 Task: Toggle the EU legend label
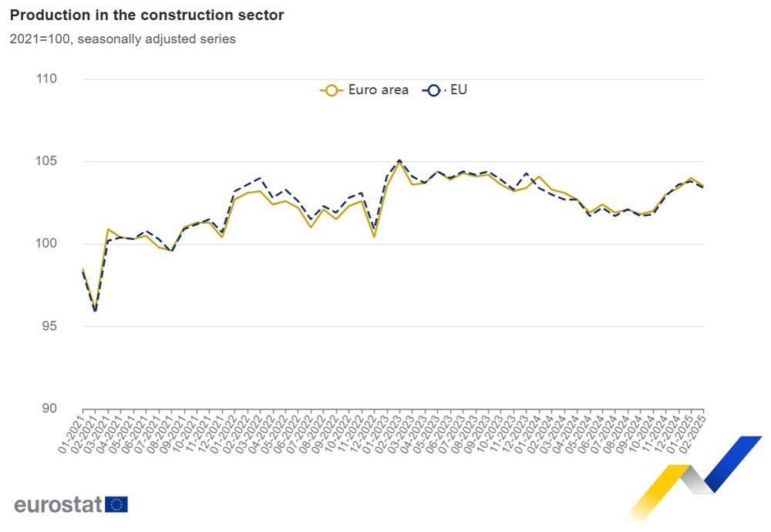coord(459,90)
